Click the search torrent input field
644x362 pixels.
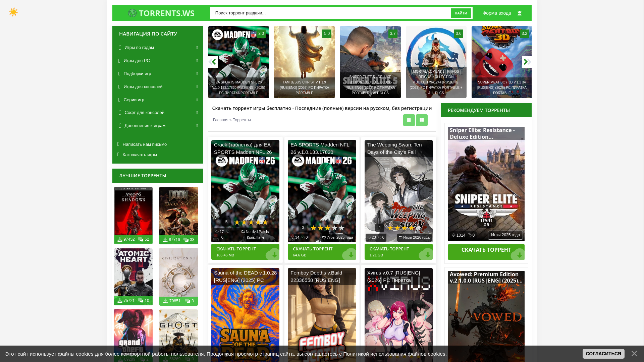(330, 13)
